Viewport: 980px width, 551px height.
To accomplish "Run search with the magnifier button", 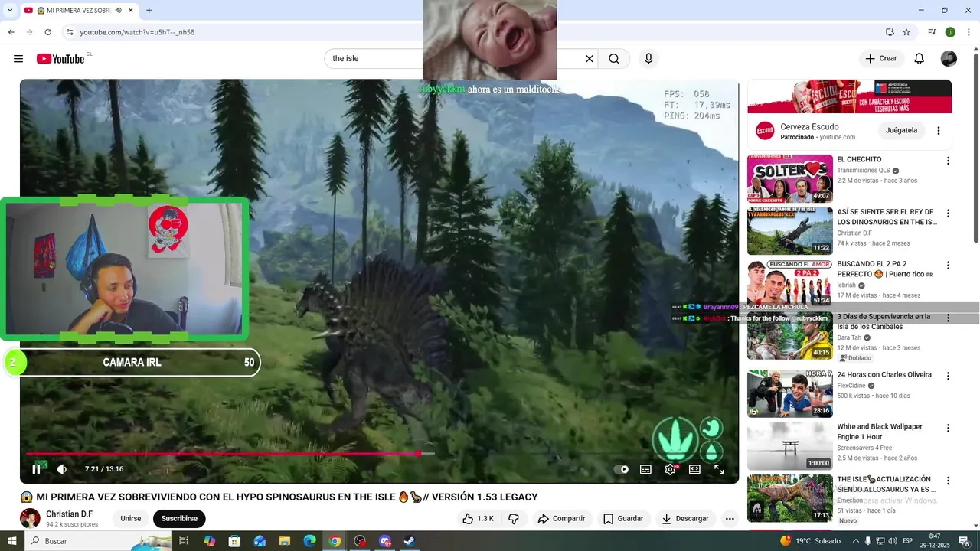I will (x=614, y=59).
